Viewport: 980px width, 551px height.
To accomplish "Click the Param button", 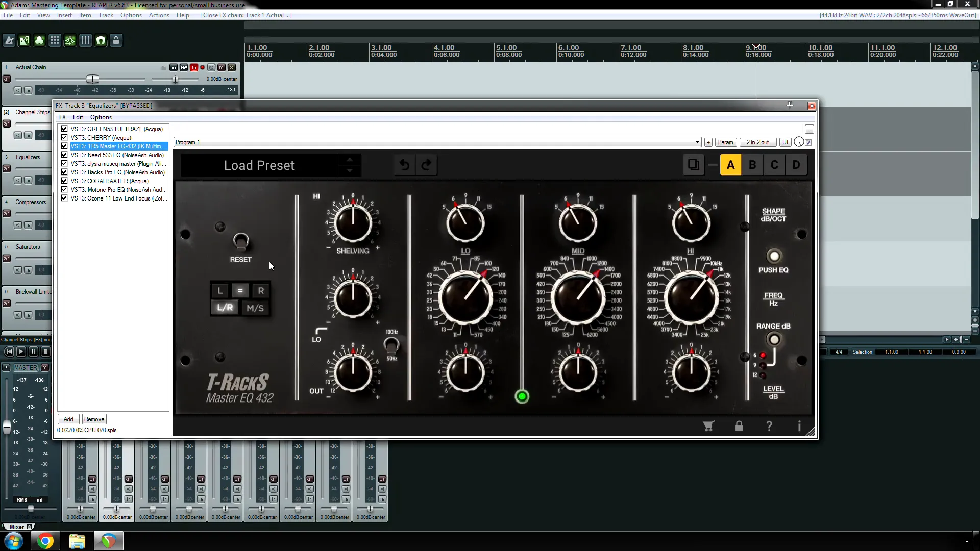I will point(725,142).
